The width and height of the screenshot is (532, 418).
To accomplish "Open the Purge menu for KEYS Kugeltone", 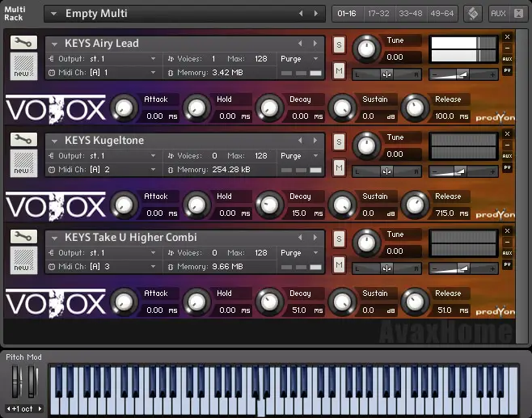I will click(315, 156).
